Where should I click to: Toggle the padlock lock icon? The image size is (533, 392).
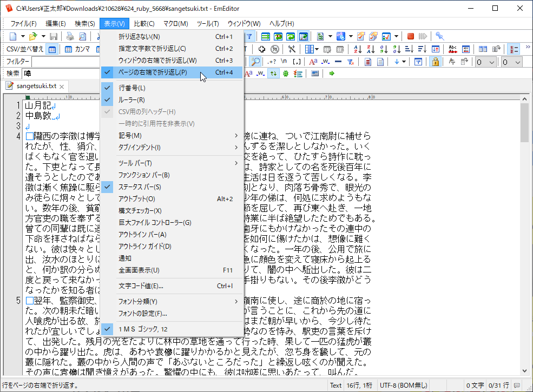tap(436, 62)
